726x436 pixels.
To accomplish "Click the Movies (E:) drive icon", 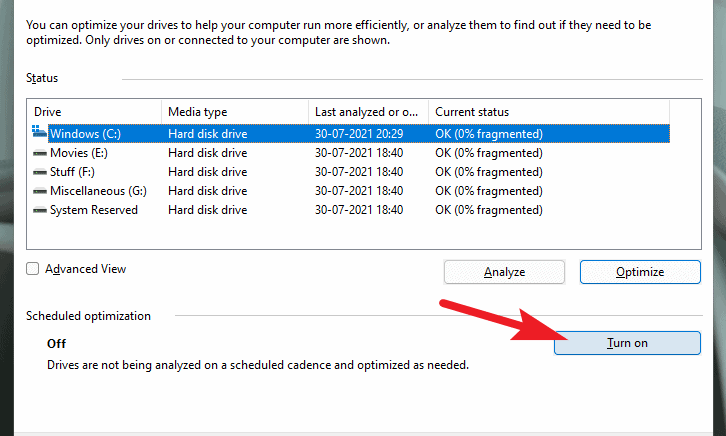I will click(40, 153).
